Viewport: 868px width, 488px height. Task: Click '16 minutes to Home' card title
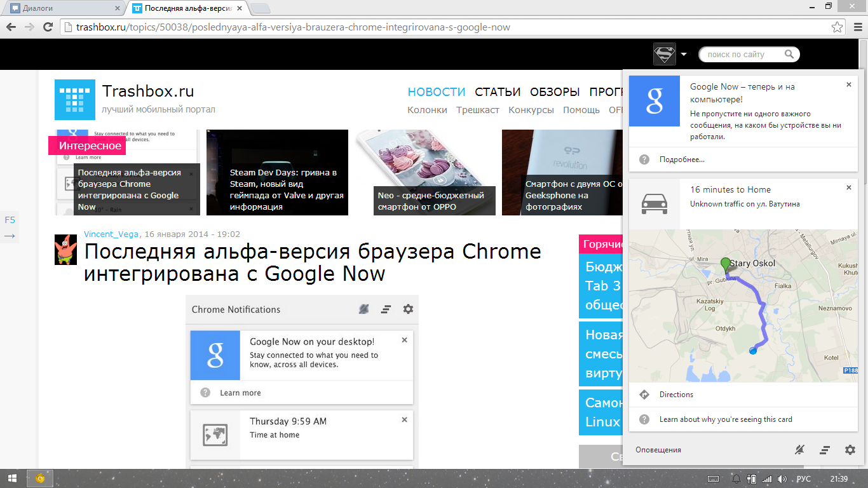pos(731,189)
